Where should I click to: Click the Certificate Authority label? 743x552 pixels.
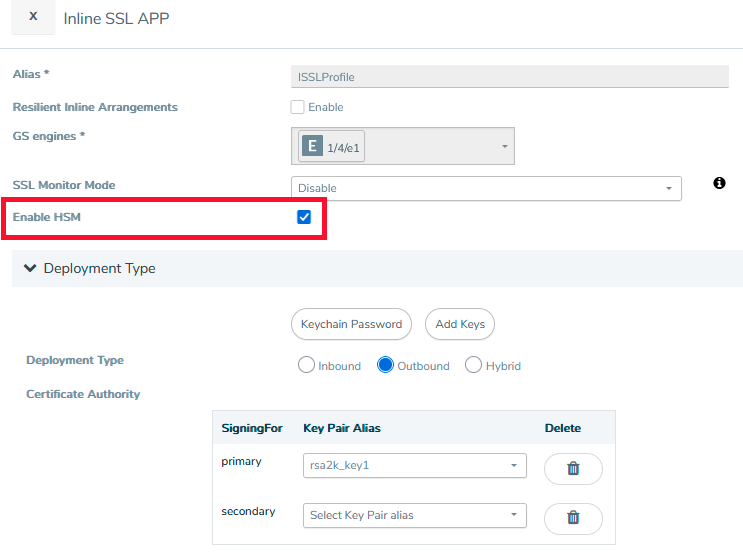(83, 394)
